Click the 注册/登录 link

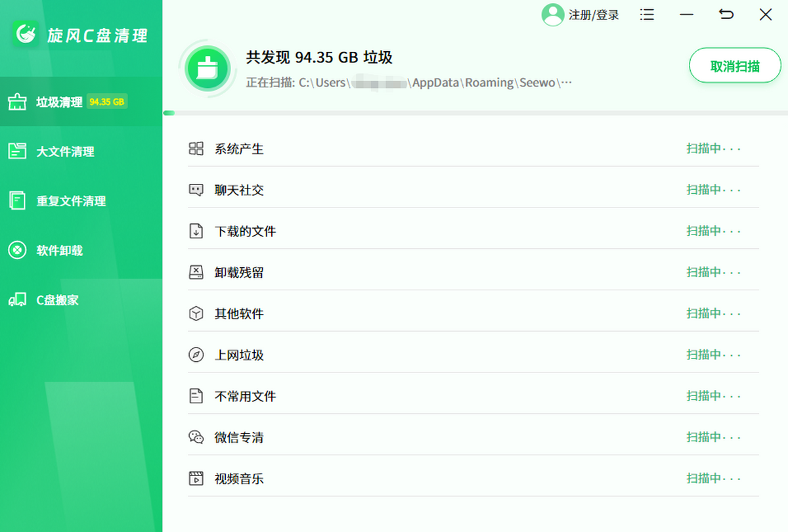click(x=594, y=14)
